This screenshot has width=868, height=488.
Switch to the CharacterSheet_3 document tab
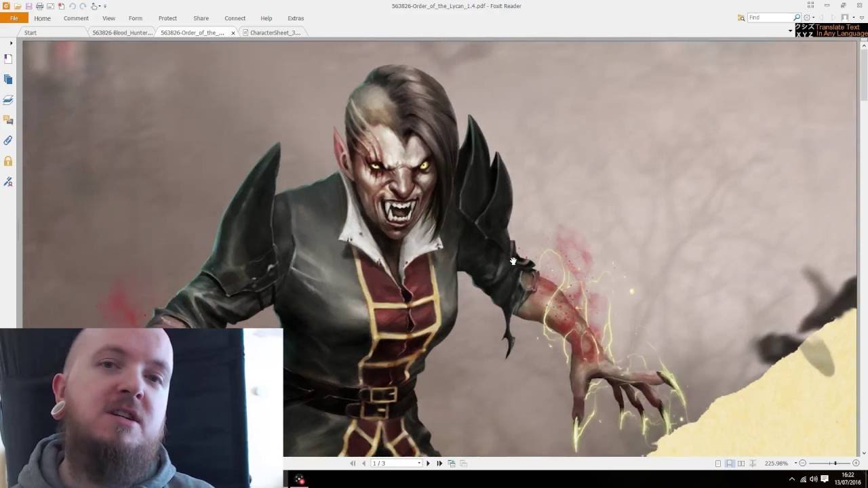(x=275, y=33)
